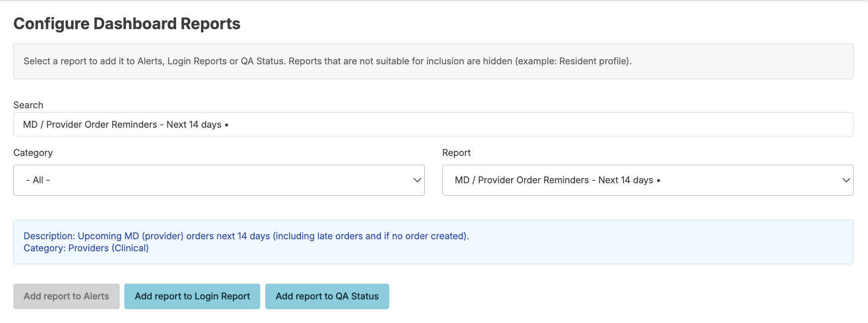This screenshot has width=868, height=323.
Task: Click the Search input field
Action: coord(433,124)
